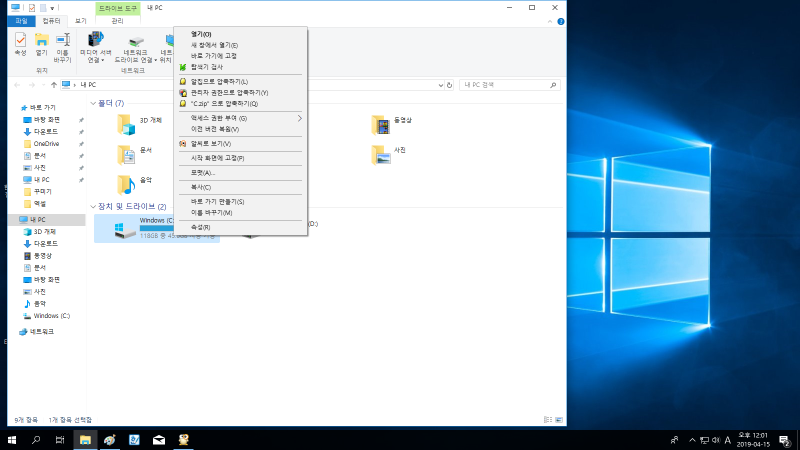800x450 pixels.
Task: Select the 문서 folder in main pane
Action: tap(135, 154)
